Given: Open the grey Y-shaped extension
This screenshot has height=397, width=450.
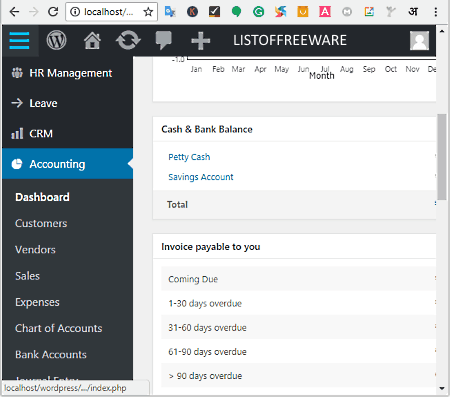Looking at the screenshot, I should 391,12.
